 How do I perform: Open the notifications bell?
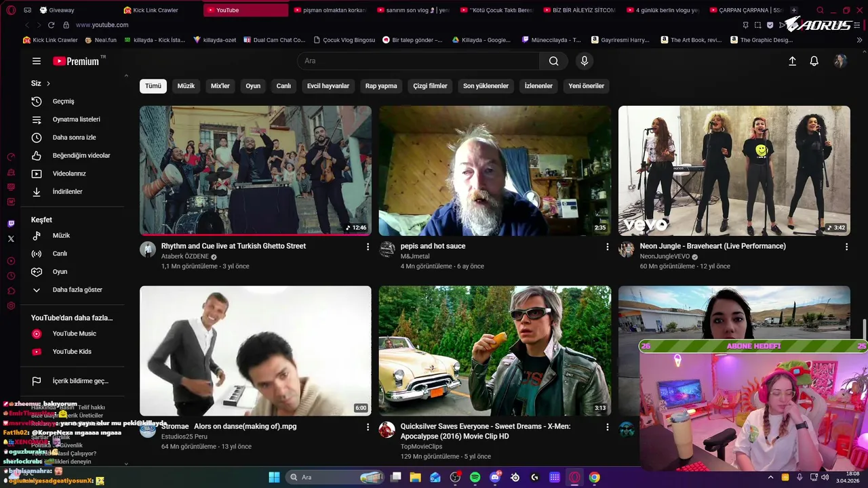point(814,61)
